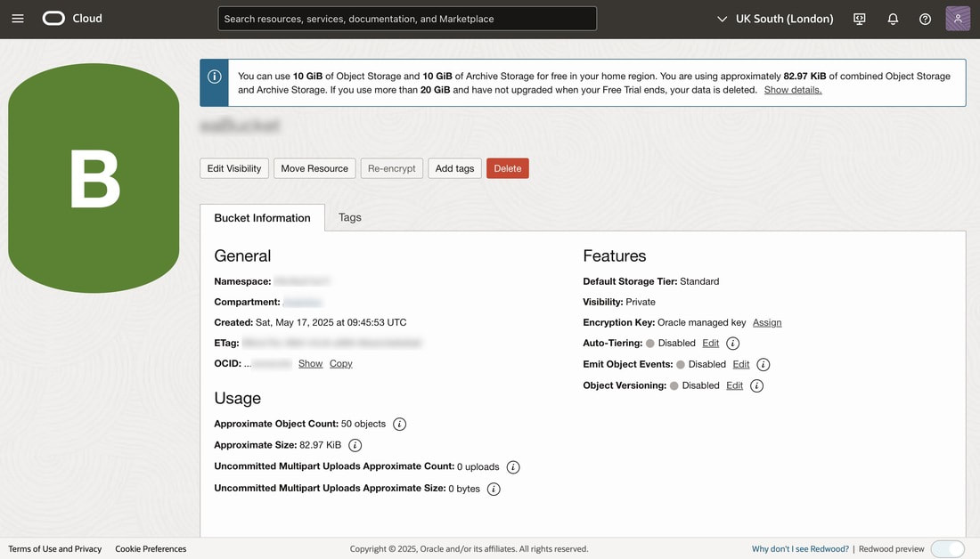
Task: Click the green bucket B icon
Action: (x=94, y=178)
